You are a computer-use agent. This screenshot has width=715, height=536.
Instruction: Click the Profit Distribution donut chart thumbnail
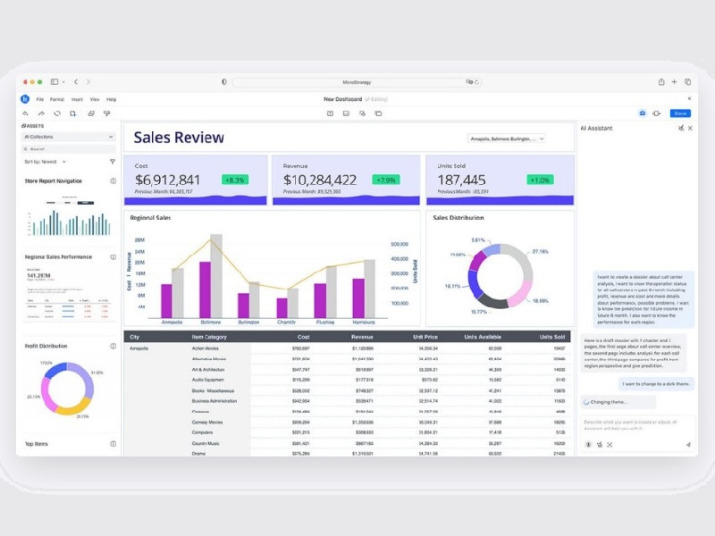click(67, 389)
